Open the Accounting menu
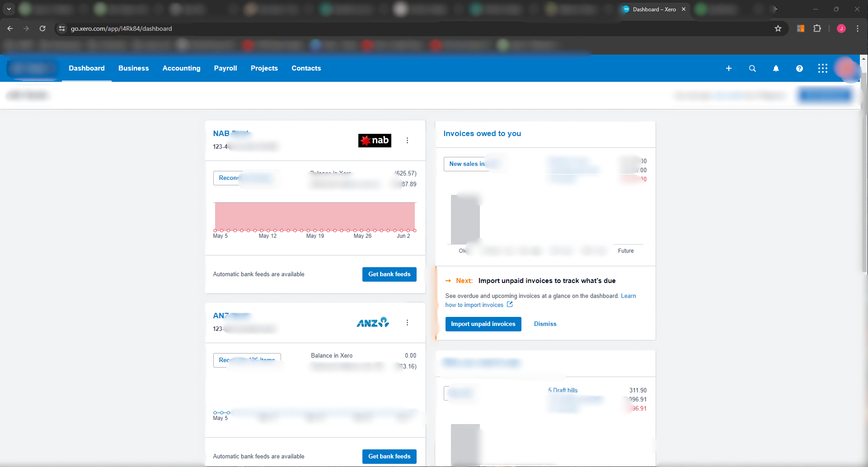 [181, 68]
